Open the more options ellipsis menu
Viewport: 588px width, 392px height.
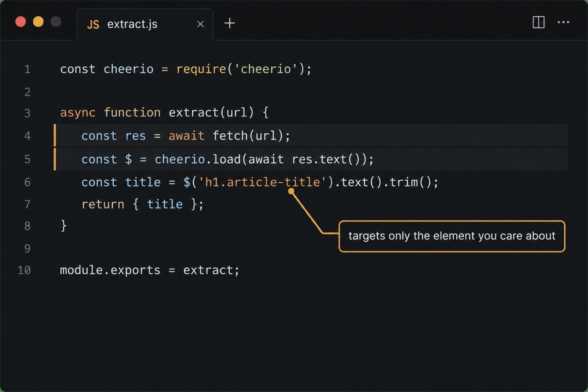(x=563, y=22)
